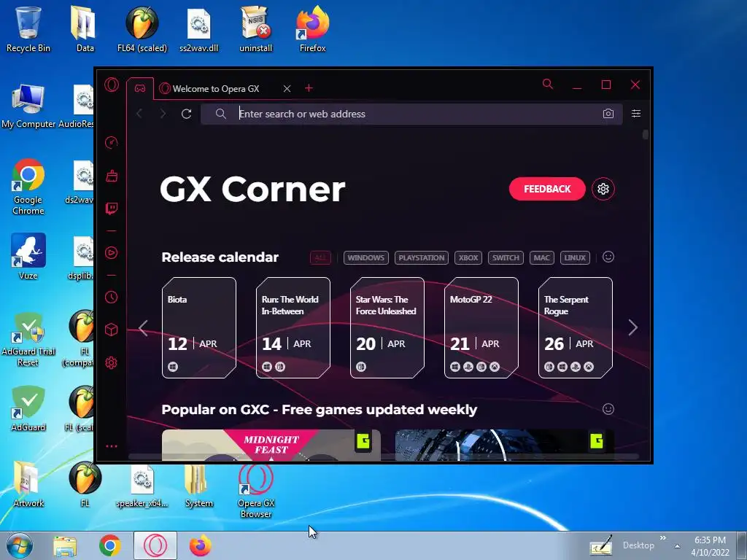Click the horizontal scrollbar at window bottom
Image resolution: width=747 pixels, height=560 pixels.
(x=384, y=456)
